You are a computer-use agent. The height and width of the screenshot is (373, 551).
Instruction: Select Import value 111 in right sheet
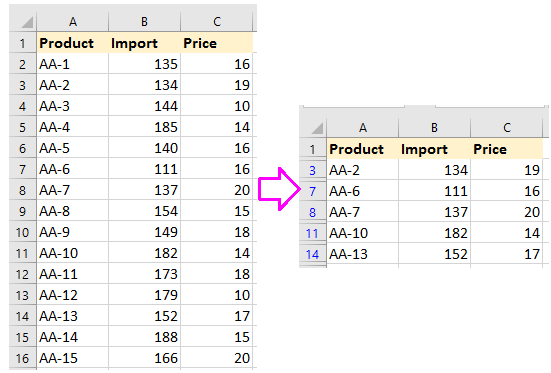434,191
